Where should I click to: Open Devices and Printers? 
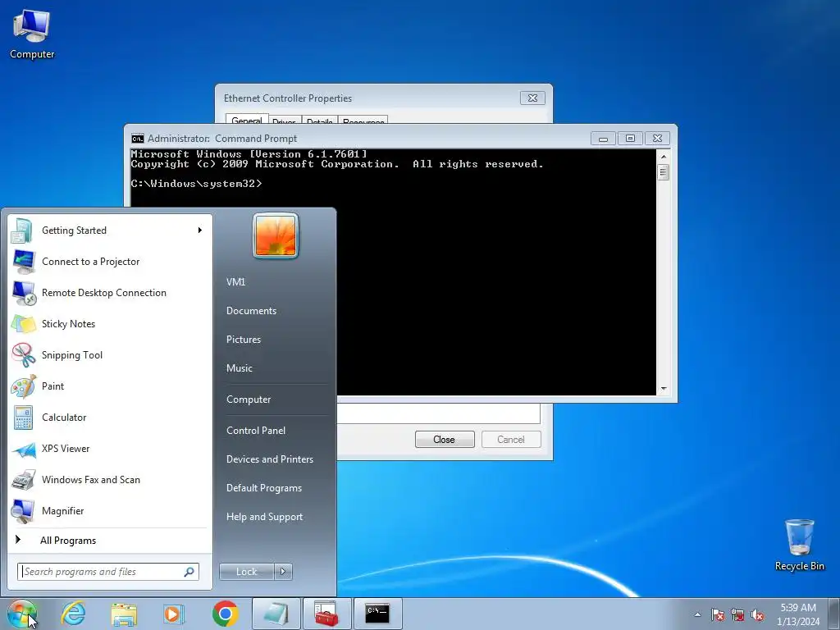coord(270,459)
